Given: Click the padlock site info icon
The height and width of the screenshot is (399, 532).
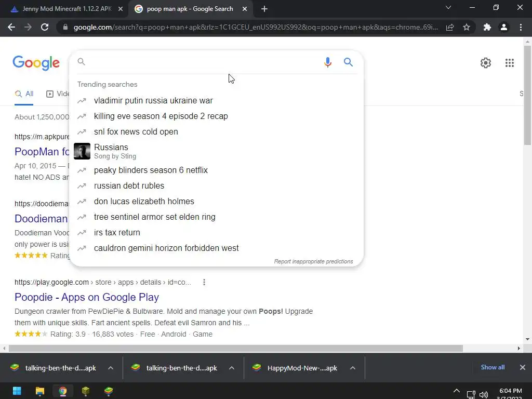Looking at the screenshot, I should (x=65, y=27).
